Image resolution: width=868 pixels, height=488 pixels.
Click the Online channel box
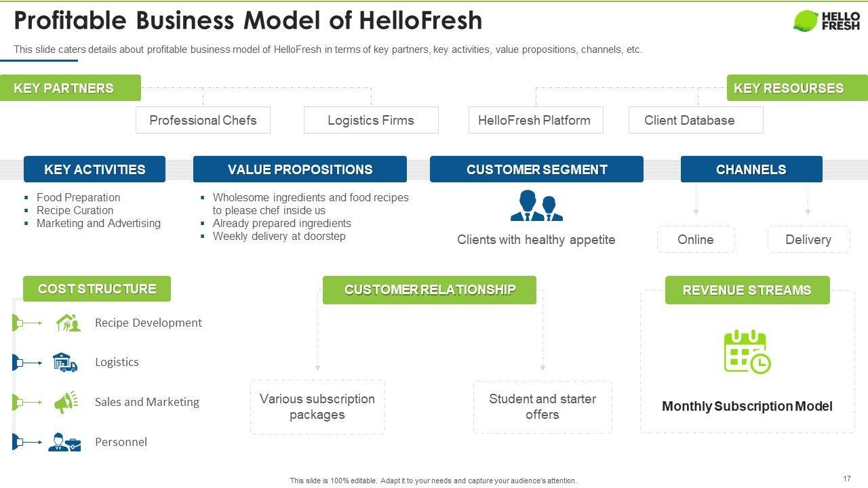pos(695,239)
